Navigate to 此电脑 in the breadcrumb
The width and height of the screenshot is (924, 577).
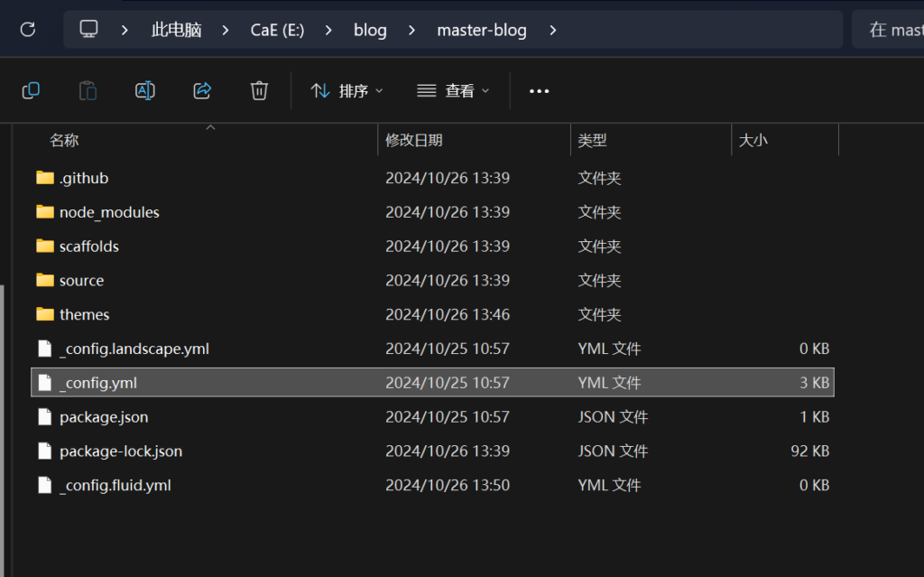coord(179,30)
